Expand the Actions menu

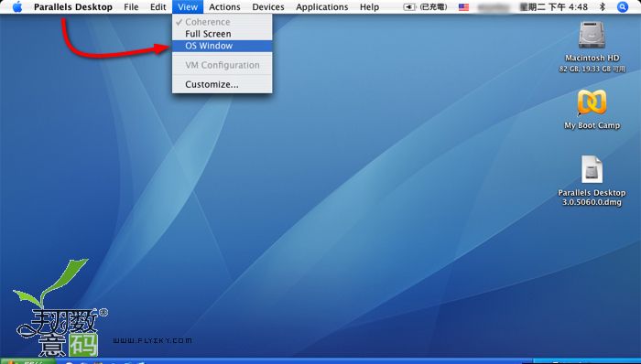tap(224, 7)
